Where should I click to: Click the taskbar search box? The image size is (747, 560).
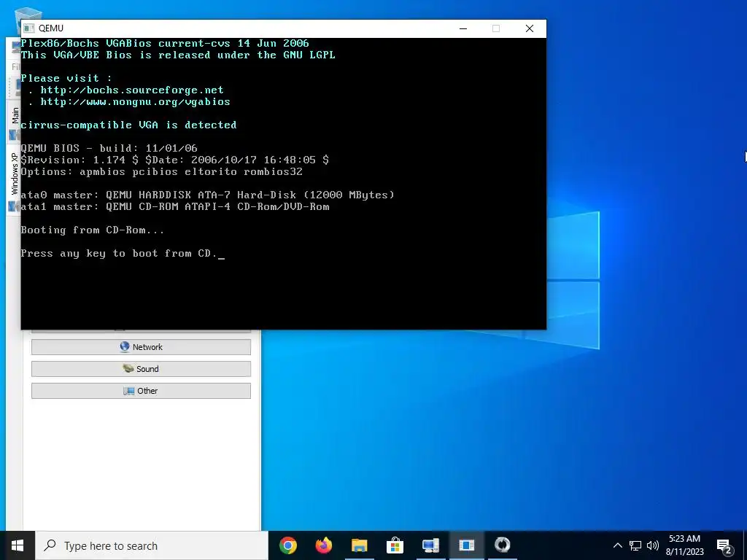pos(152,545)
